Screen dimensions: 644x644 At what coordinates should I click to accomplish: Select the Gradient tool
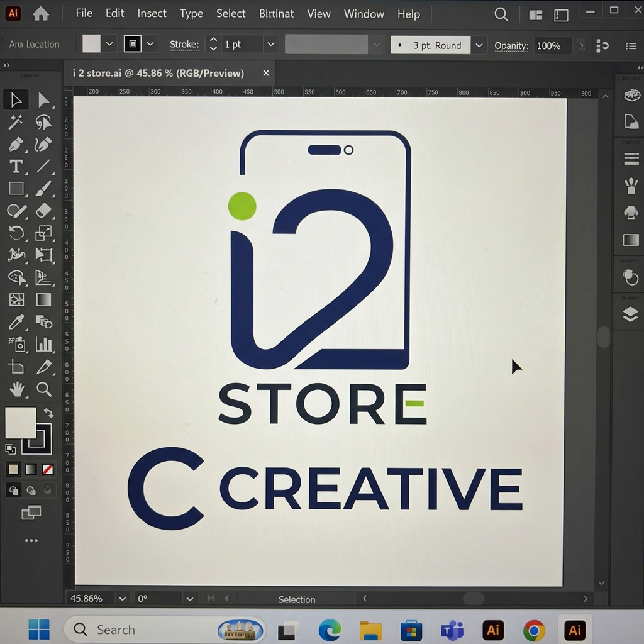(43, 300)
